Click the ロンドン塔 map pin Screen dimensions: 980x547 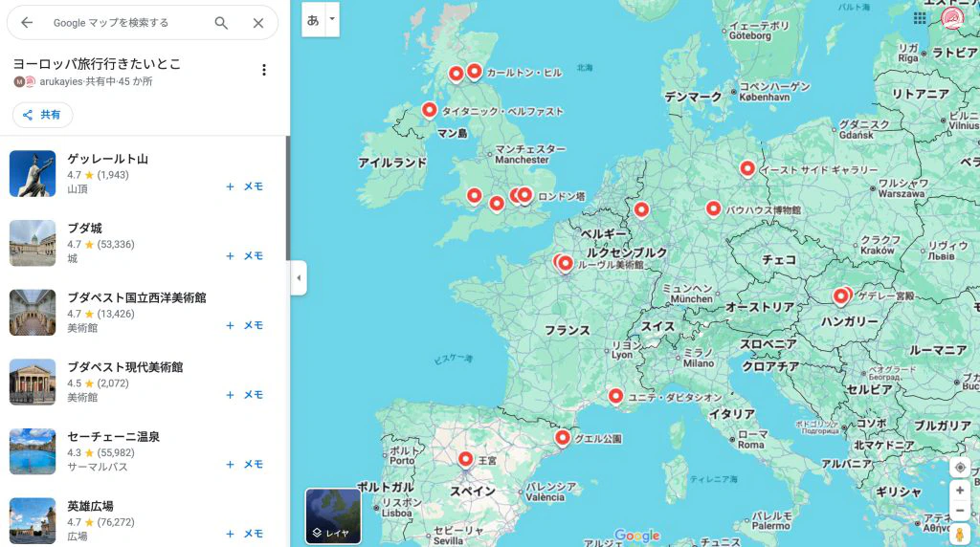click(524, 195)
